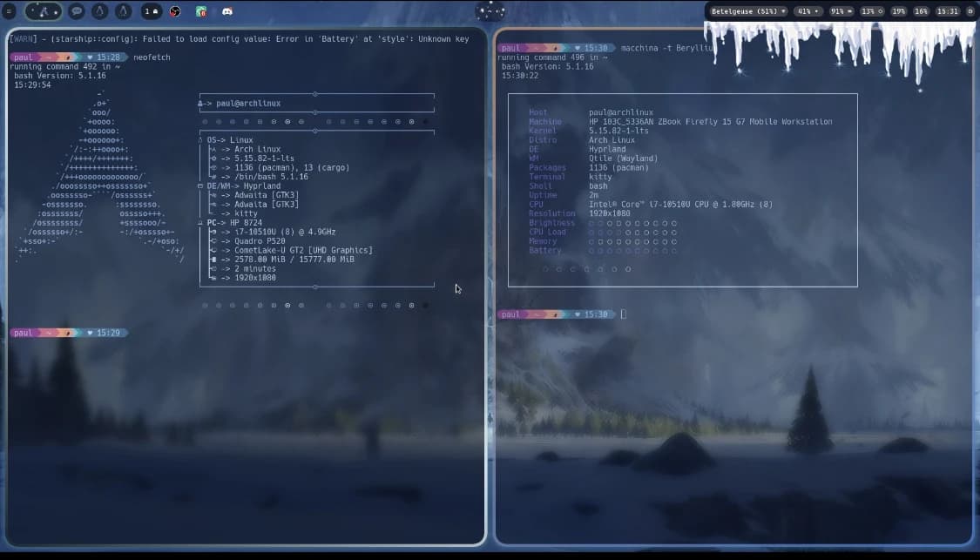This screenshot has height=560, width=980.
Task: Click the empty prompt in the macchina terminal
Action: [x=623, y=314]
